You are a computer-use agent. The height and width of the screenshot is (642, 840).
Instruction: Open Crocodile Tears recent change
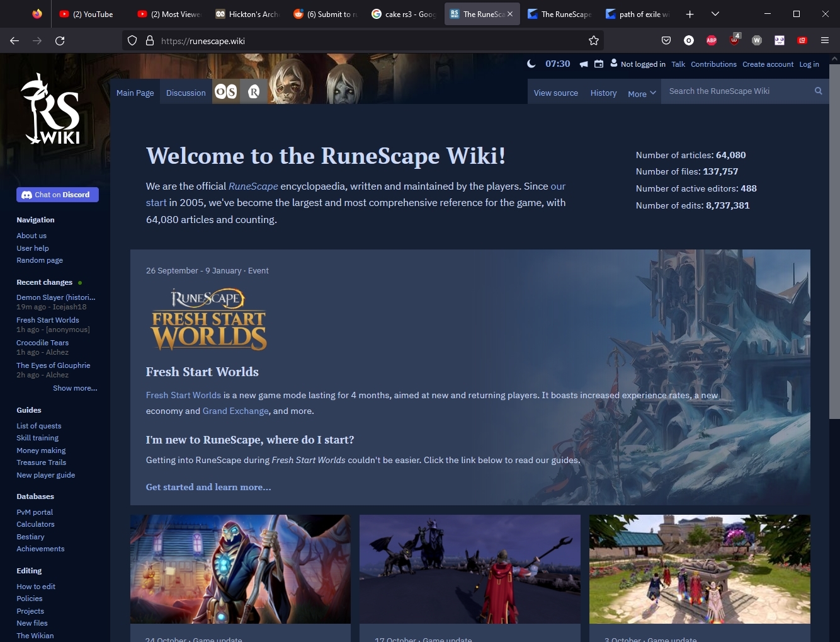point(42,343)
